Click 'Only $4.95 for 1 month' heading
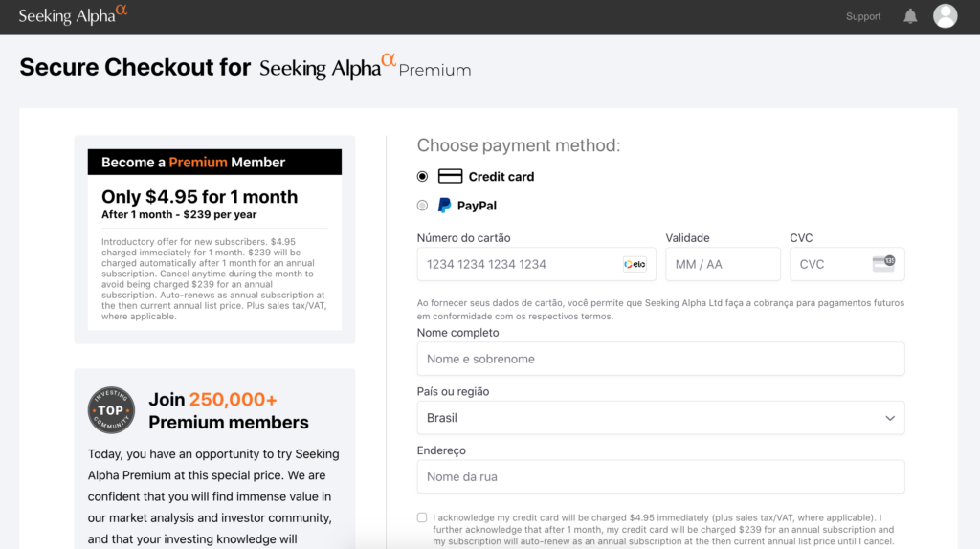 [x=199, y=197]
